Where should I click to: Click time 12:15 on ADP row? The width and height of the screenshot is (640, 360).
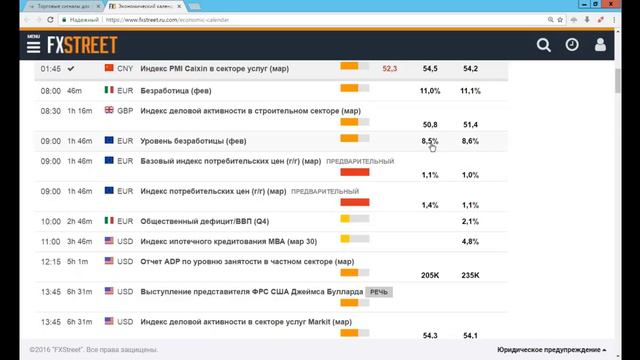[51, 262]
